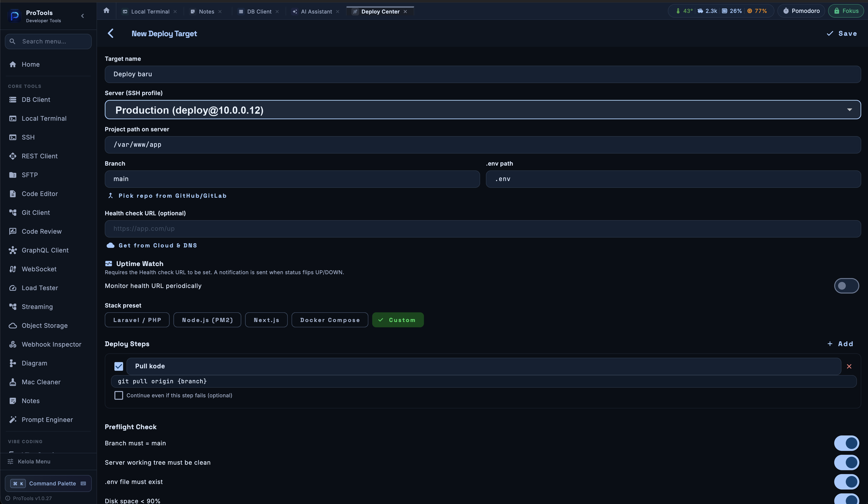Open the Command Palette

(48, 483)
